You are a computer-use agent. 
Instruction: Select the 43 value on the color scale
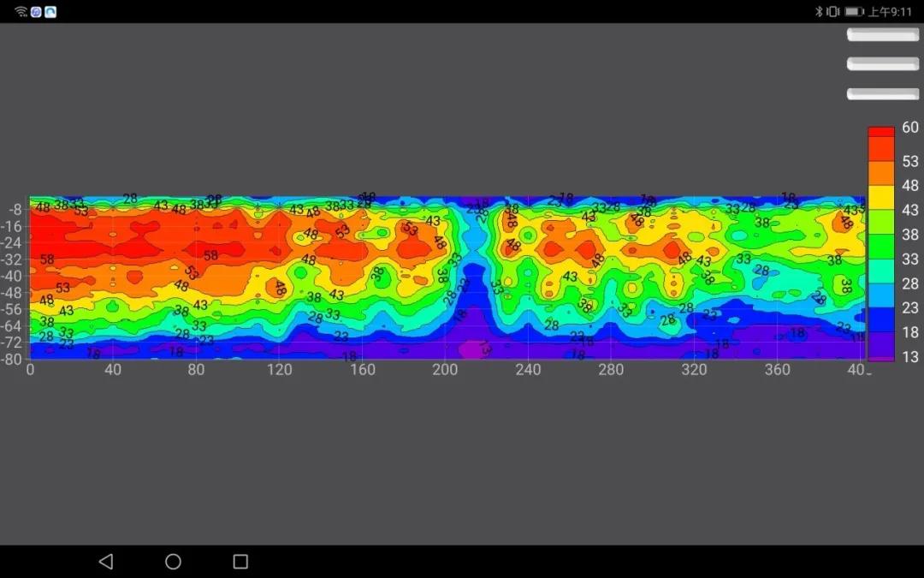click(909, 210)
